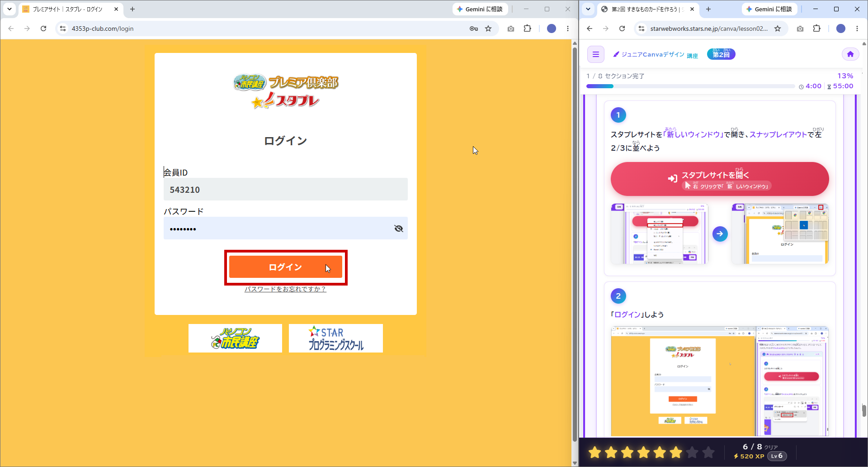Open a new tab in the right window
Image resolution: width=868 pixels, height=467 pixels.
click(708, 9)
